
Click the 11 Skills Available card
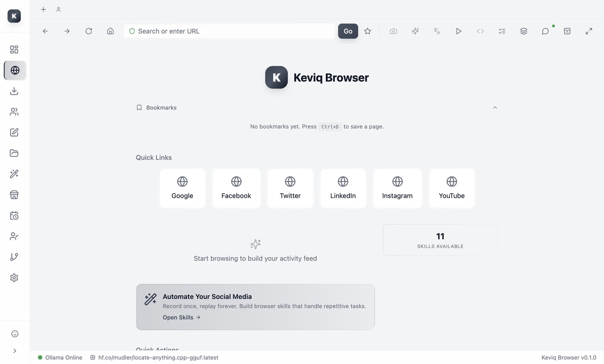tap(440, 240)
